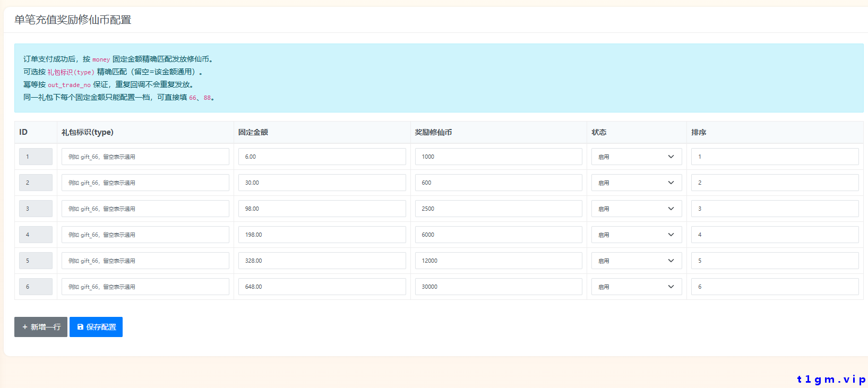Open the 状态 dropdown in row 6
The width and height of the screenshot is (868, 388).
point(637,287)
